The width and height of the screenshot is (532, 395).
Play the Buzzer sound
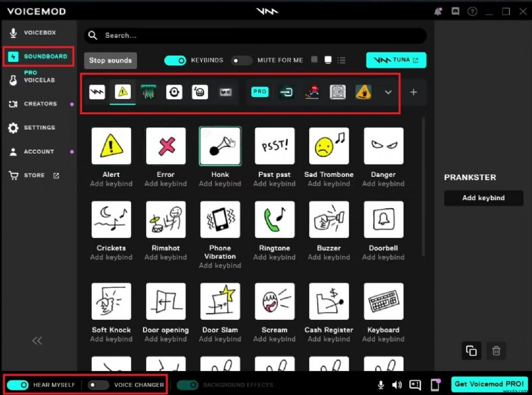(x=329, y=219)
